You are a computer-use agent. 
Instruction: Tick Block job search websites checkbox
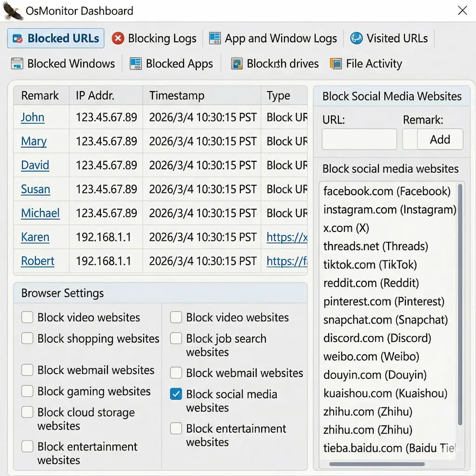click(x=176, y=339)
